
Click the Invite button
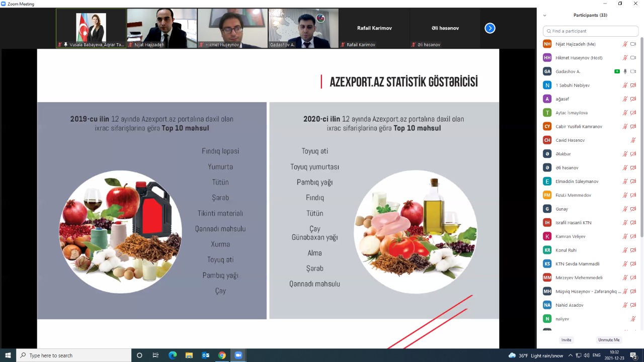pos(567,340)
